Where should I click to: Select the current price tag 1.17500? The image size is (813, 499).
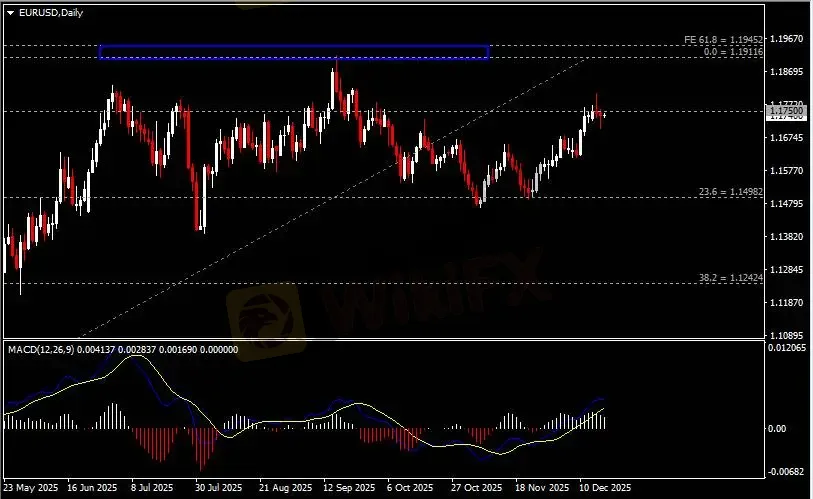tap(786, 111)
